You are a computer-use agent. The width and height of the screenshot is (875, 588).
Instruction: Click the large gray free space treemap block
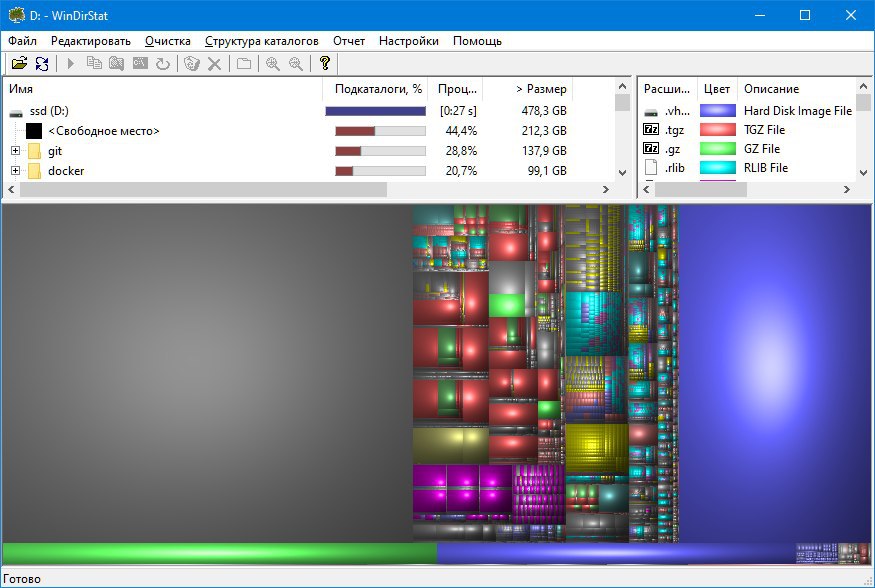(207, 373)
